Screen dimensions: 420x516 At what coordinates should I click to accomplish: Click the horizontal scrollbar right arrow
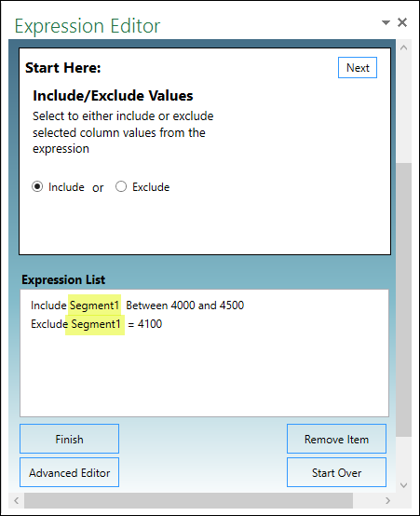(387, 500)
